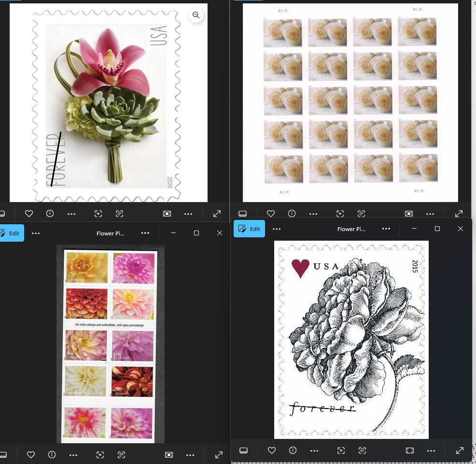Favorite the white roses stamp sheet
This screenshot has width=476, height=464.
point(271,213)
